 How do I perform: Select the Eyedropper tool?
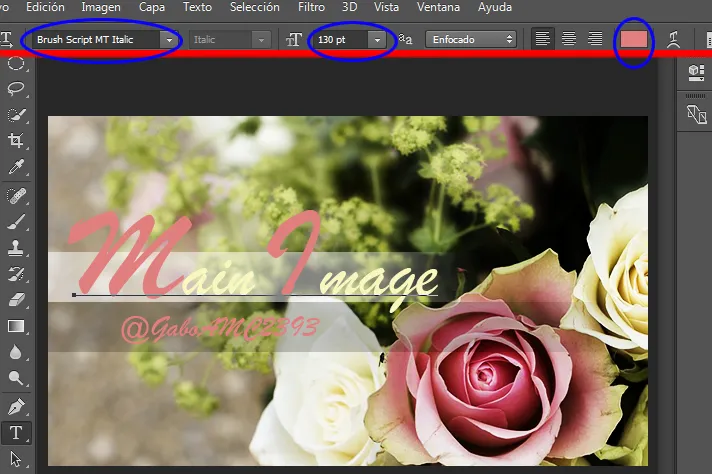pos(16,167)
